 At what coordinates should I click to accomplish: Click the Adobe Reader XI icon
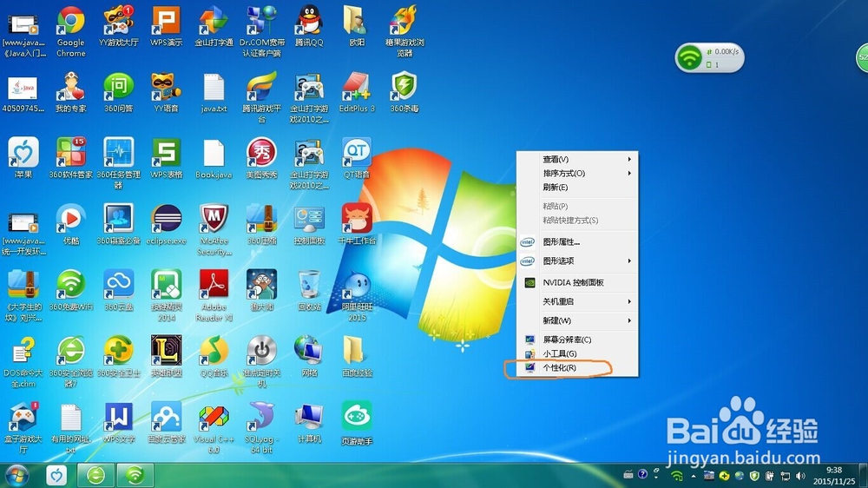click(214, 296)
